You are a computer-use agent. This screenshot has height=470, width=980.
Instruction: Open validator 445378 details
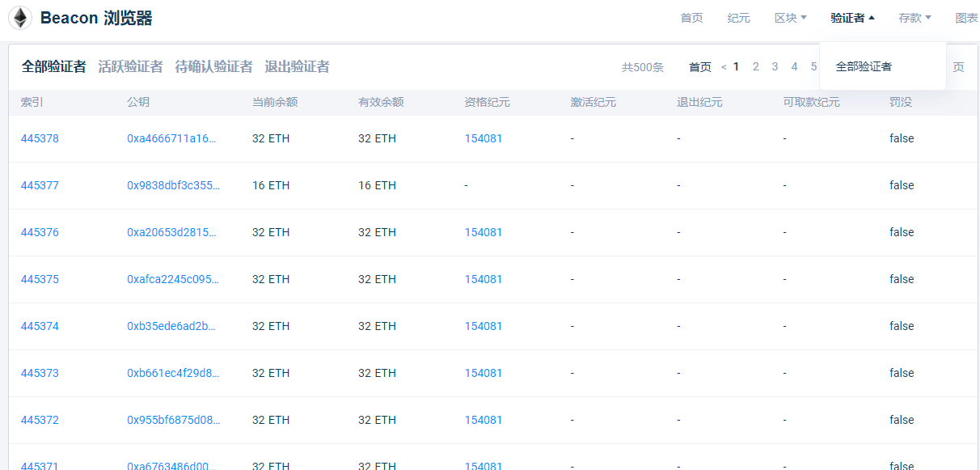pos(40,138)
